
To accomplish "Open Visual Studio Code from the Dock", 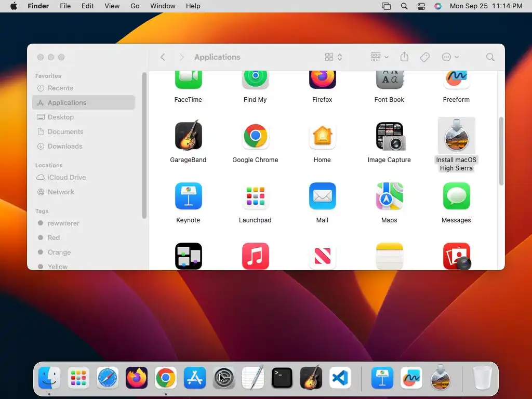I will (340, 378).
